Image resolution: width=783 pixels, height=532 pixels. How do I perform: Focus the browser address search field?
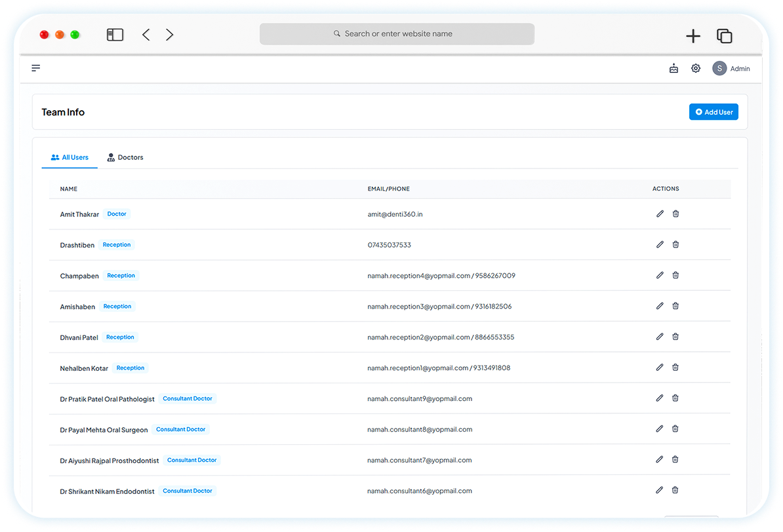[397, 34]
